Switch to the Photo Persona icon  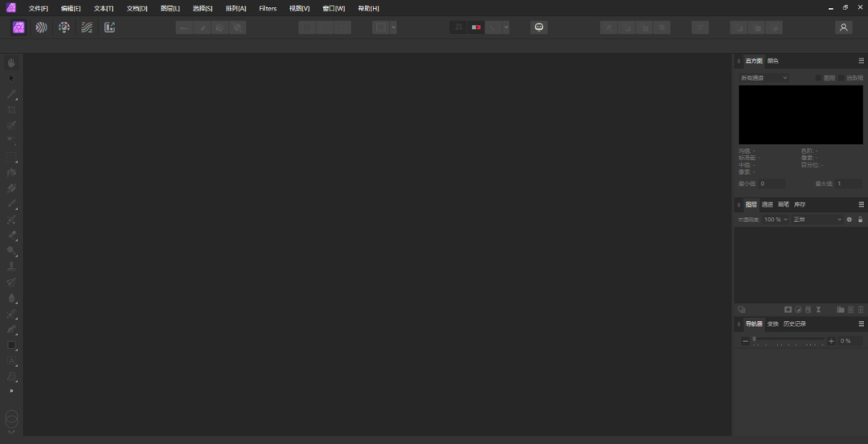pyautogui.click(x=18, y=27)
